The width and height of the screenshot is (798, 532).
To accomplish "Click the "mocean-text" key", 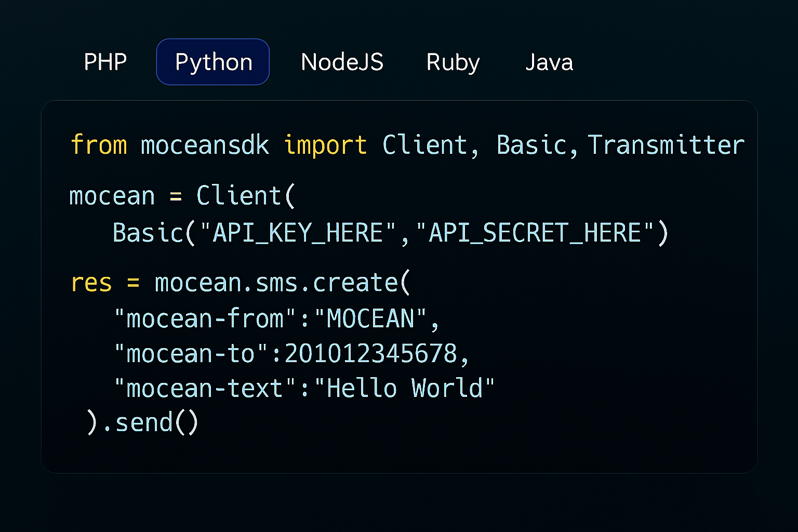I will click(205, 389).
